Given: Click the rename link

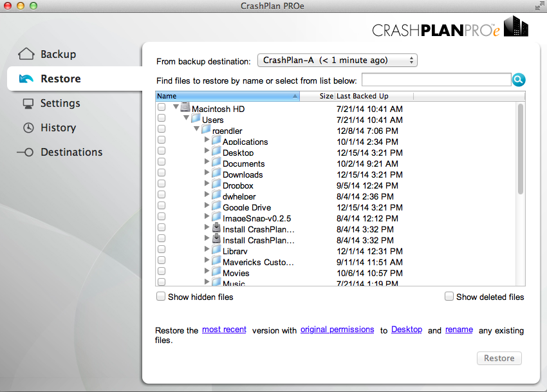Looking at the screenshot, I should click(x=459, y=330).
